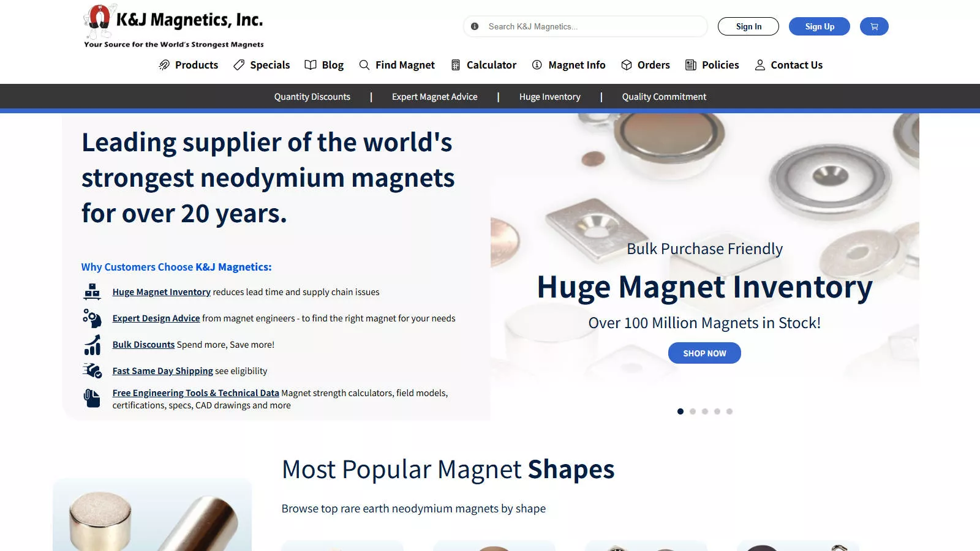The image size is (980, 551).
Task: Select the fourth carousel slide dot
Action: (717, 411)
